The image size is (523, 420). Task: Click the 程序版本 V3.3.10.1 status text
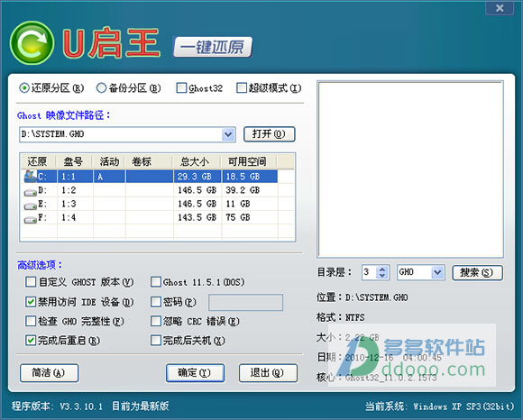[57, 406]
